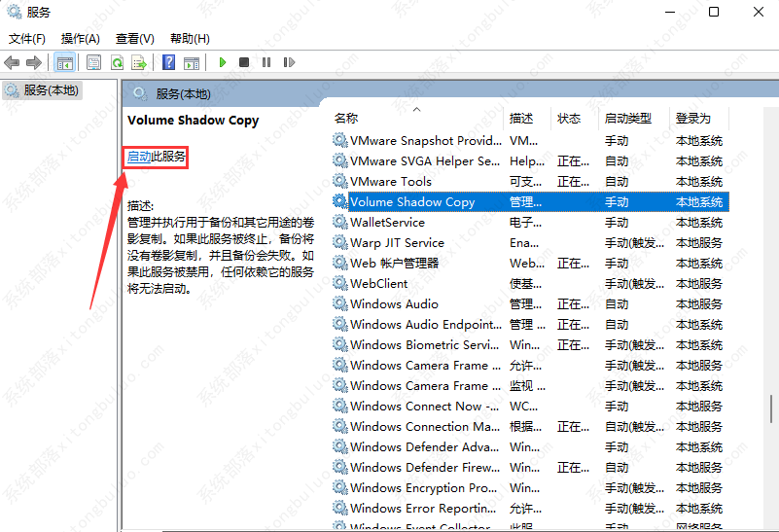
Task: Click the Export List toolbar icon
Action: tap(139, 62)
